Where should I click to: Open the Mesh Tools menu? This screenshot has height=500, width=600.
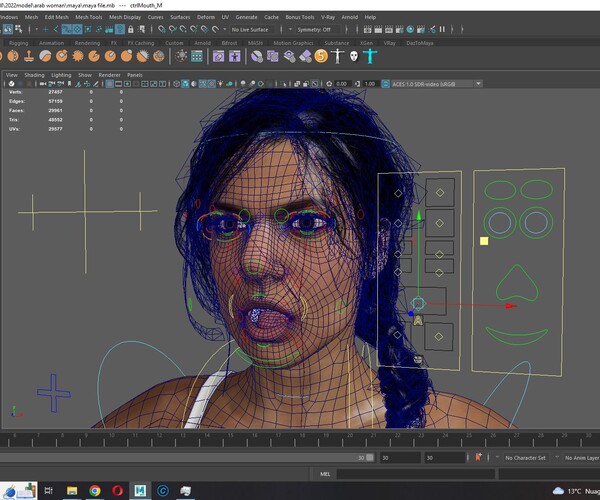(88, 17)
